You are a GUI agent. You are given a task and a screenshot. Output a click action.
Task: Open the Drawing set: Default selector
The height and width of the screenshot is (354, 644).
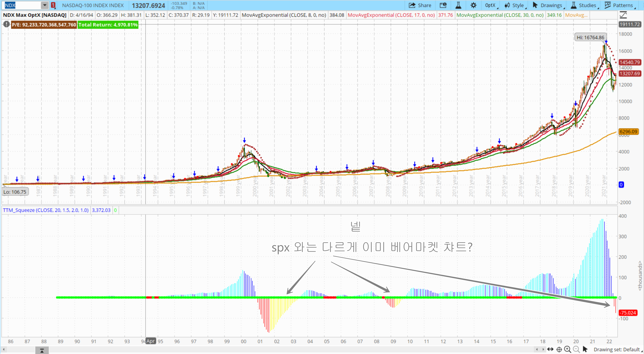pos(617,350)
